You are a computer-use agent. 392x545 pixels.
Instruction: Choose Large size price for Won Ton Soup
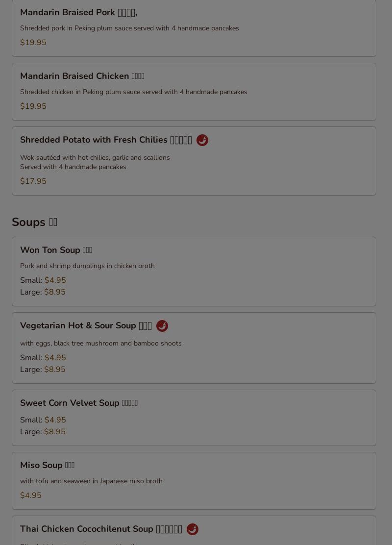pyautogui.click(x=54, y=292)
